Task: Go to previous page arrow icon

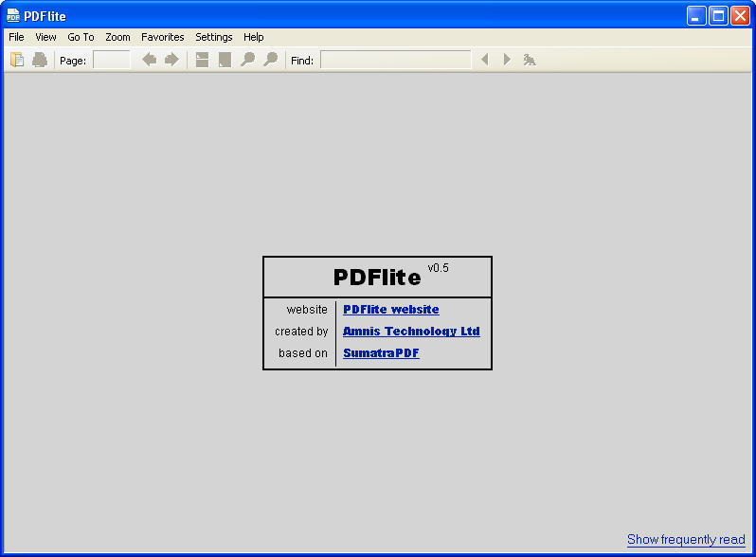Action: [149, 60]
